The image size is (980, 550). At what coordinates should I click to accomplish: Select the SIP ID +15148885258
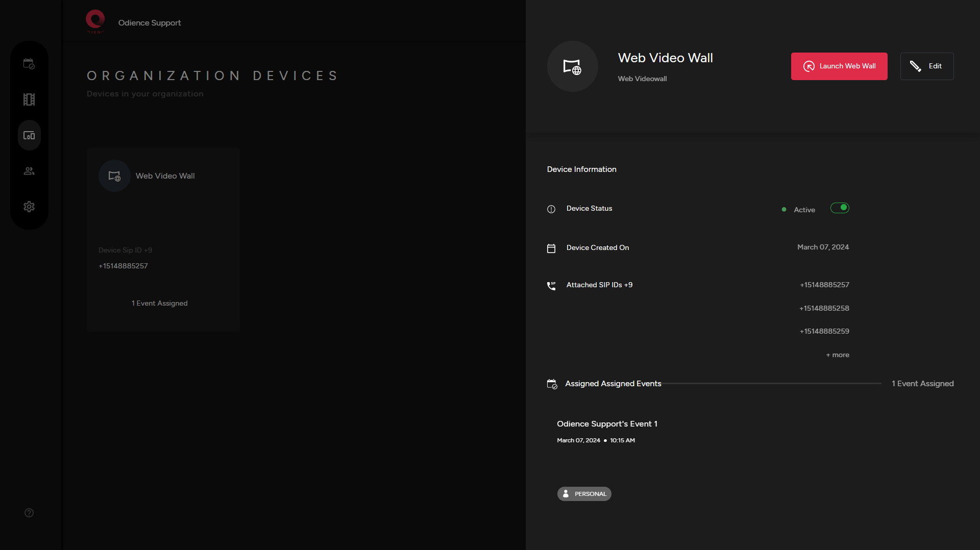[x=824, y=308]
